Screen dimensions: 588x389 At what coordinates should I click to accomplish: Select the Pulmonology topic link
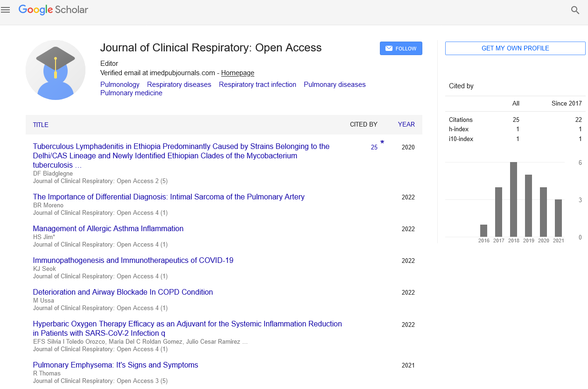pos(120,85)
